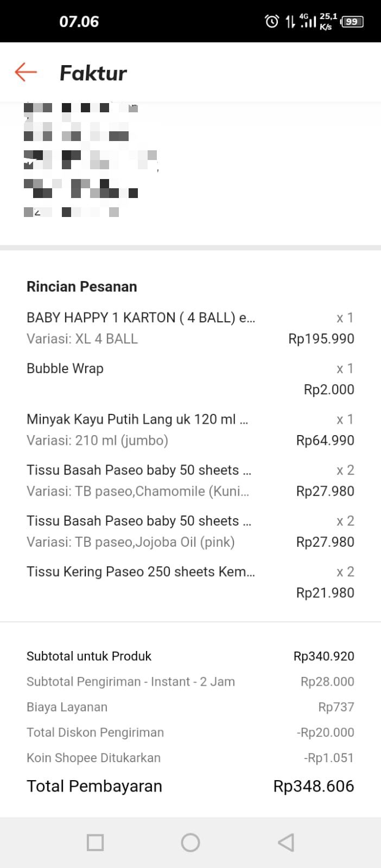381x868 pixels.
Task: Tap the Faktur page title
Action: point(93,73)
